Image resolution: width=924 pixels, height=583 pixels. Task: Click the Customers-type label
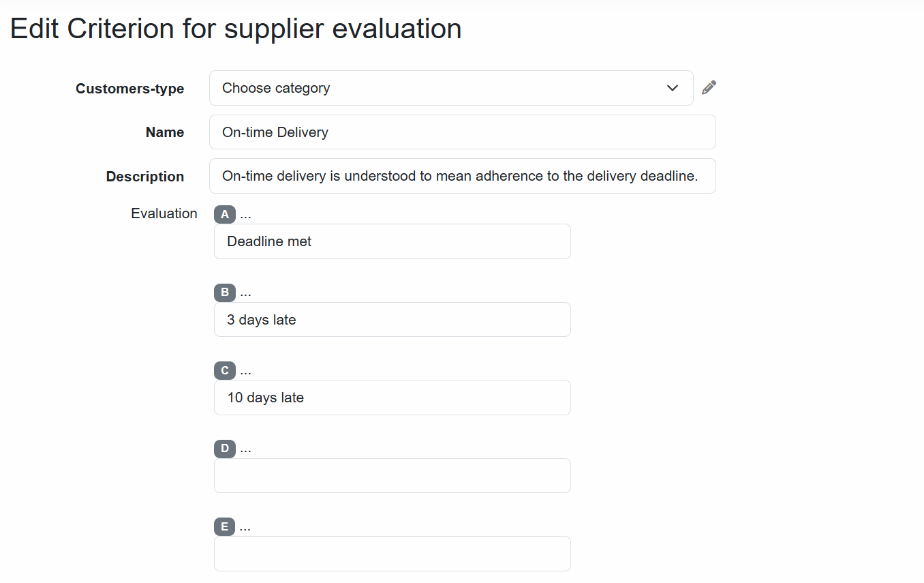click(x=129, y=89)
